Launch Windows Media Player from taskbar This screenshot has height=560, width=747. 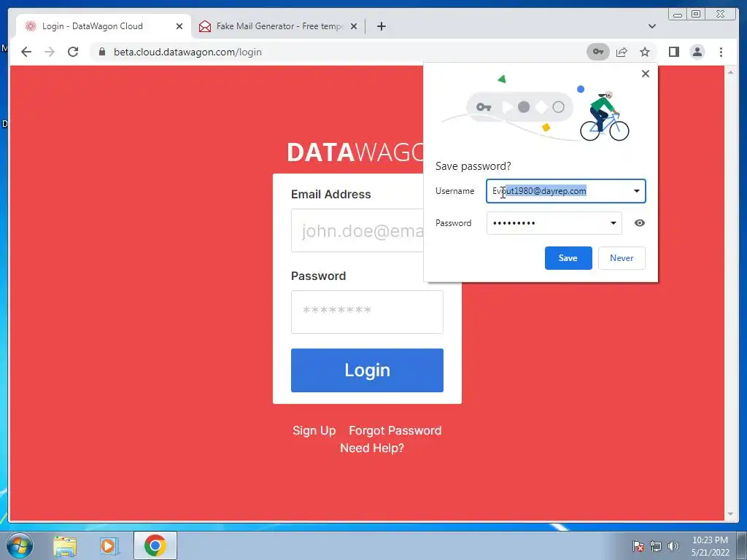[108, 545]
